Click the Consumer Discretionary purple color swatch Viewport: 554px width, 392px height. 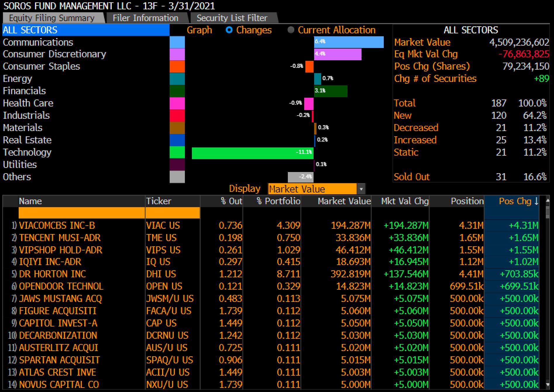click(x=177, y=54)
